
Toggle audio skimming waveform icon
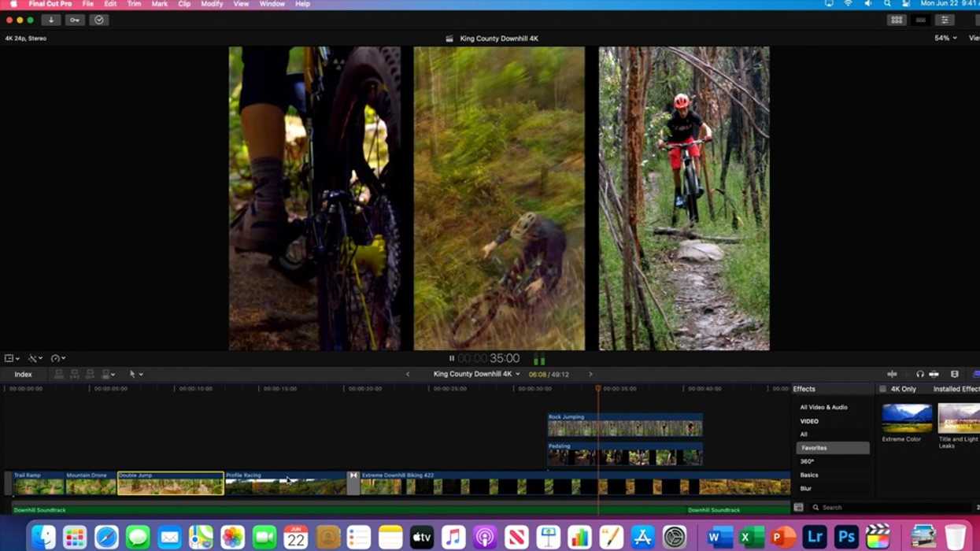pos(892,375)
